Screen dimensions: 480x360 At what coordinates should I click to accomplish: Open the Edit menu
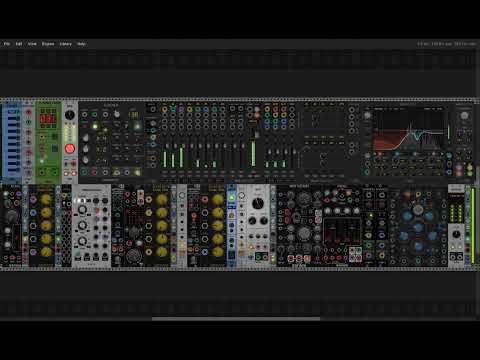[19, 44]
